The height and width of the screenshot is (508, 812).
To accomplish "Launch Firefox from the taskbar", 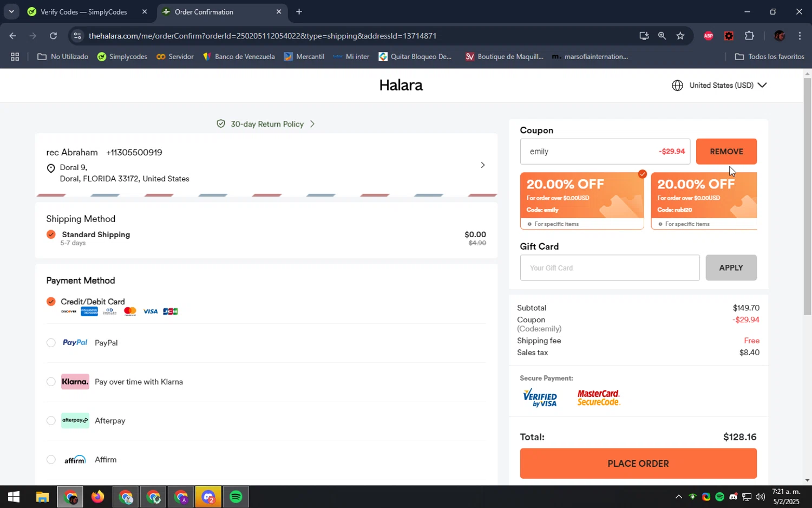I will [x=97, y=497].
